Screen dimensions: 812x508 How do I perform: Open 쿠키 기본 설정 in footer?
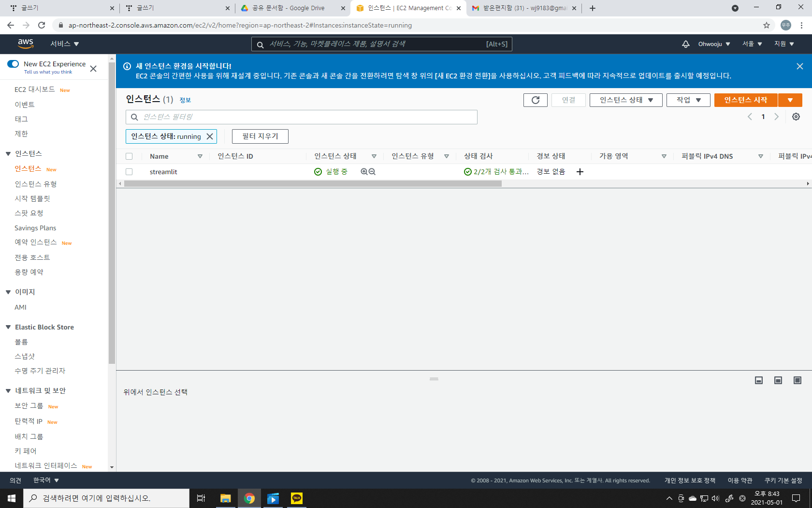[783, 480]
